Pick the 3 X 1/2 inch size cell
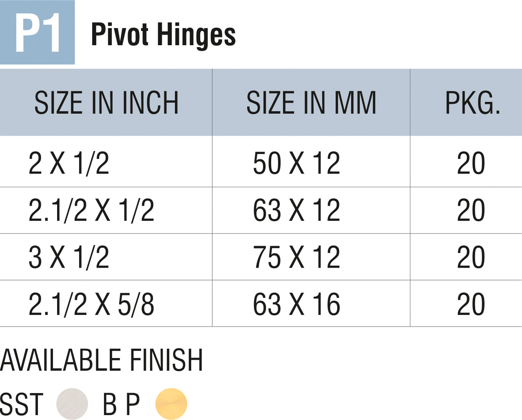Viewport: 522px width, 420px height. pyautogui.click(x=69, y=257)
